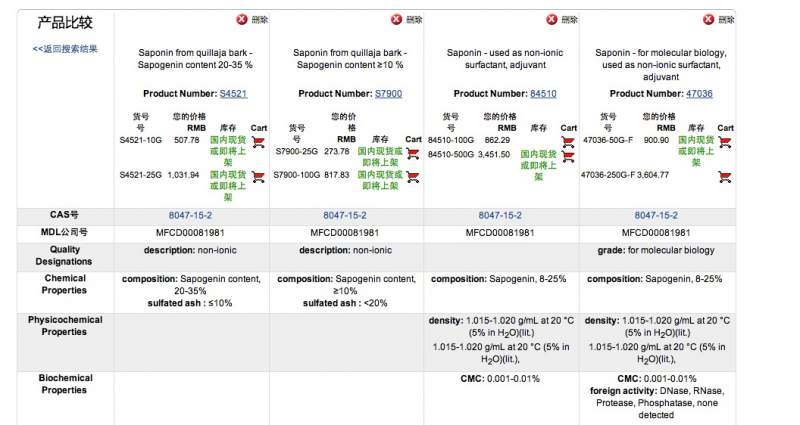Add S7900-100G to the cart
Viewport: 800px width, 425px height.
pos(413,176)
